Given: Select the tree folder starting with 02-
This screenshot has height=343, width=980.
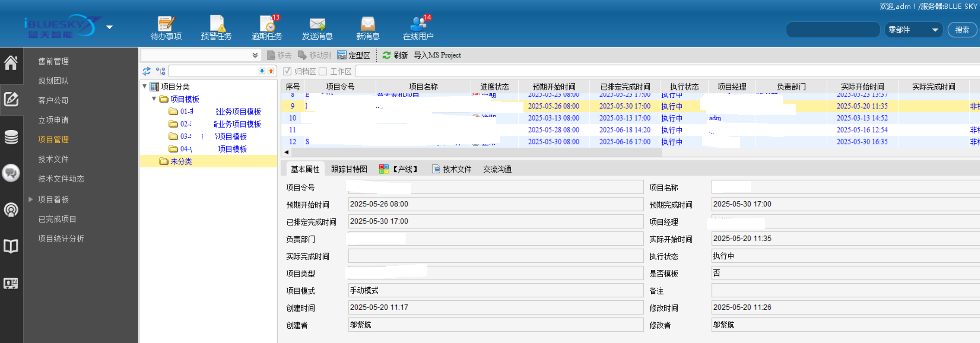Looking at the screenshot, I should [214, 124].
